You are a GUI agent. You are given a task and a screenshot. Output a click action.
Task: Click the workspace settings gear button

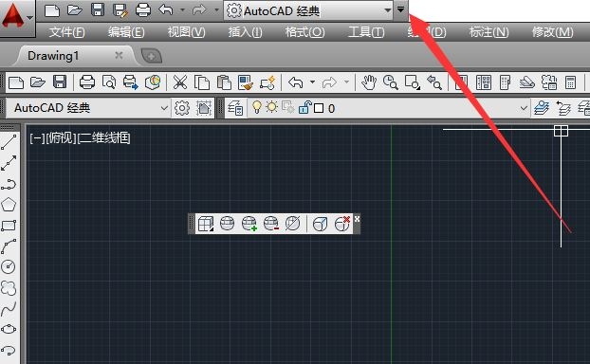click(182, 108)
